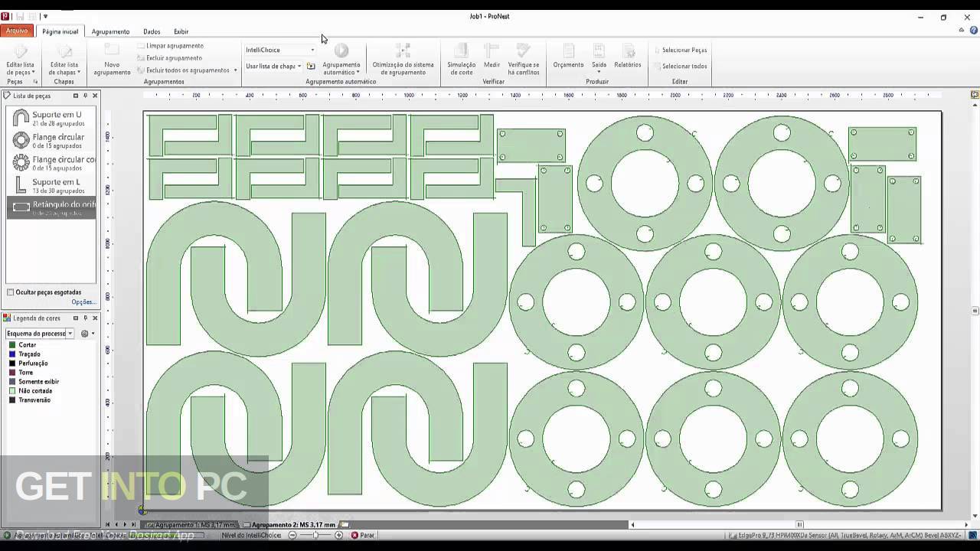Click Excluir todos os agrupamentos
The height and width of the screenshot is (551, 980).
pyautogui.click(x=183, y=70)
